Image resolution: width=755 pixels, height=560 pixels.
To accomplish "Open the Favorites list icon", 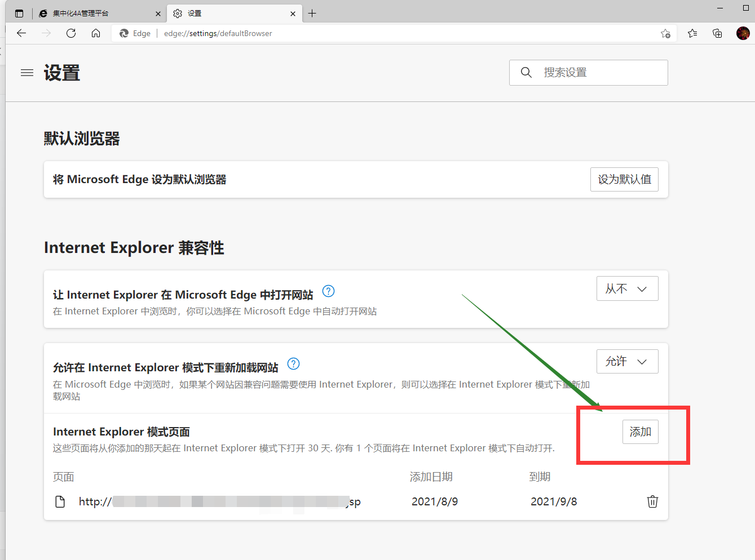I will click(x=692, y=33).
